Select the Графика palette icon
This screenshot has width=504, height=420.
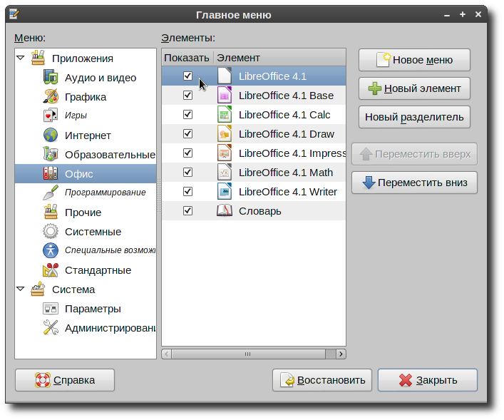click(51, 96)
